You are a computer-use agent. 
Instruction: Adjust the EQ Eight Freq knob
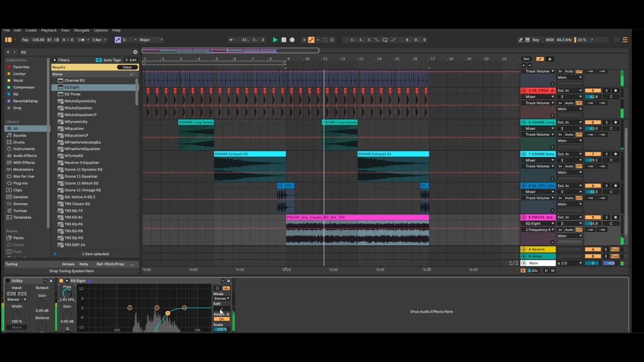67,293
